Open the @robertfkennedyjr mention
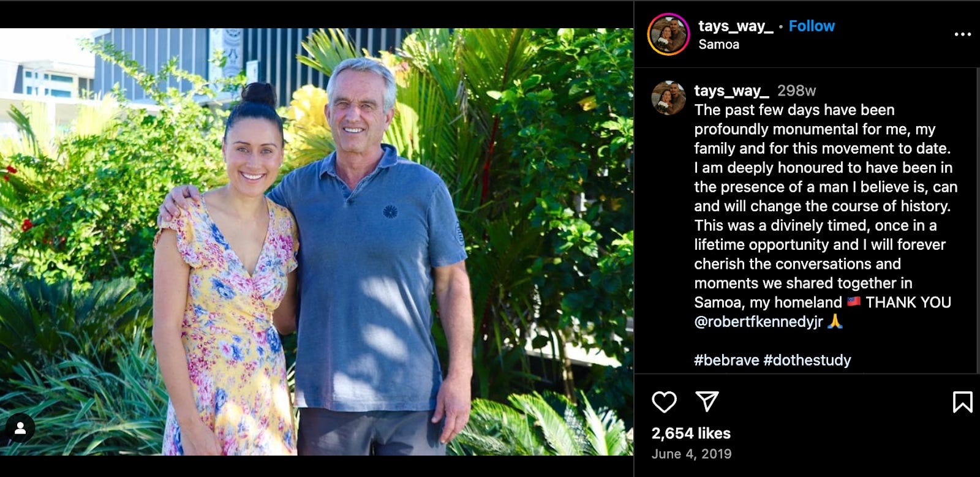980x477 pixels. 758,321
